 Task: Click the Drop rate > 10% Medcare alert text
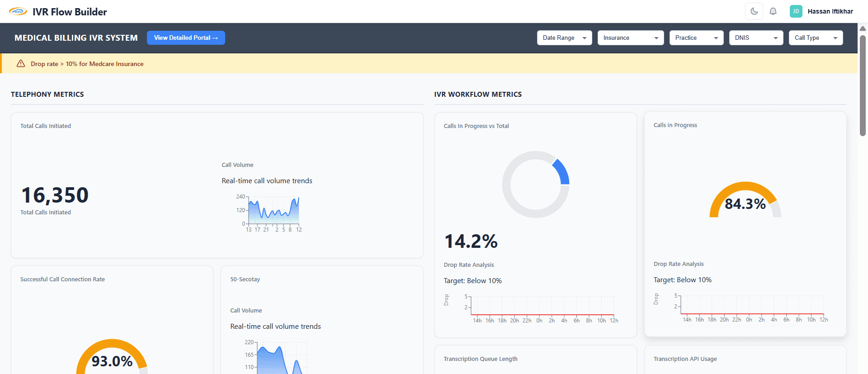tap(87, 64)
